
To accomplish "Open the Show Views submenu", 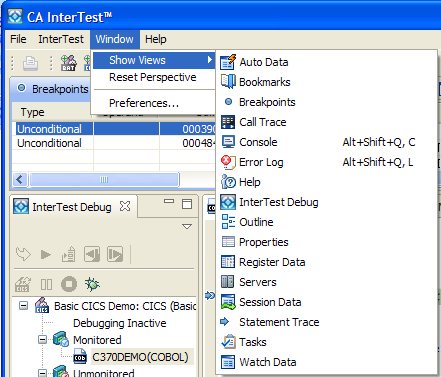I will [153, 60].
